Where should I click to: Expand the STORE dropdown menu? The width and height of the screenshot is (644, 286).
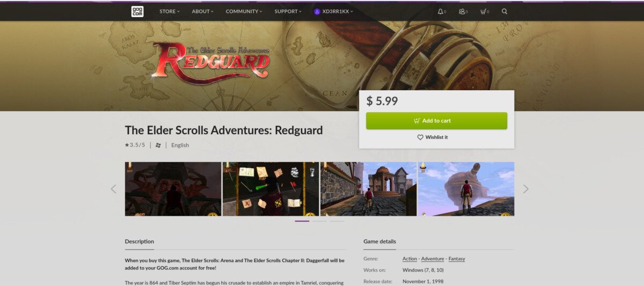tap(170, 11)
